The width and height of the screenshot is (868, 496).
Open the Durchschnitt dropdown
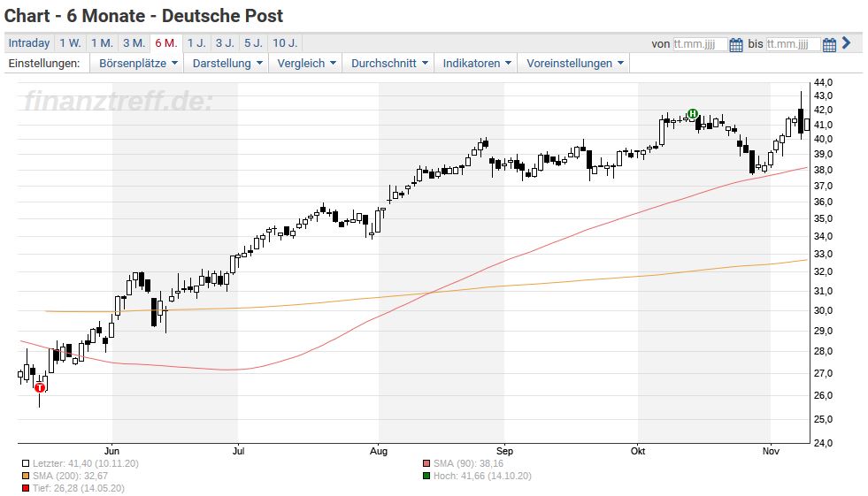[389, 63]
